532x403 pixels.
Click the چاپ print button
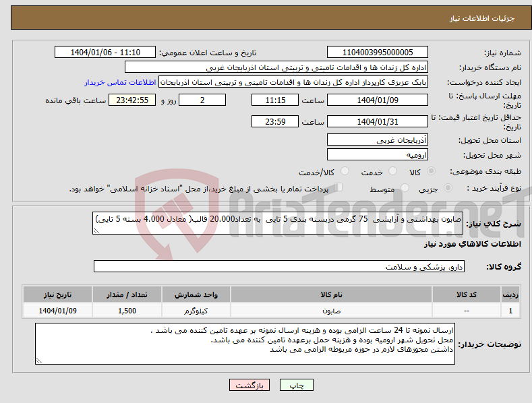point(296,385)
